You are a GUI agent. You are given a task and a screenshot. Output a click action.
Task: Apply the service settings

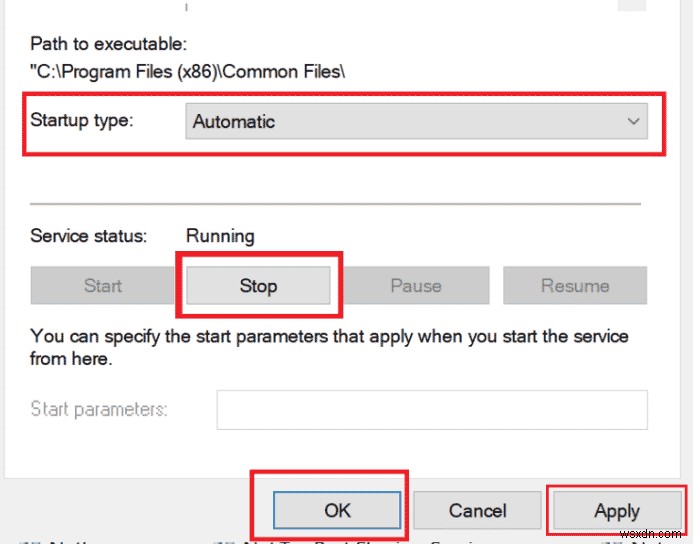[x=617, y=510]
